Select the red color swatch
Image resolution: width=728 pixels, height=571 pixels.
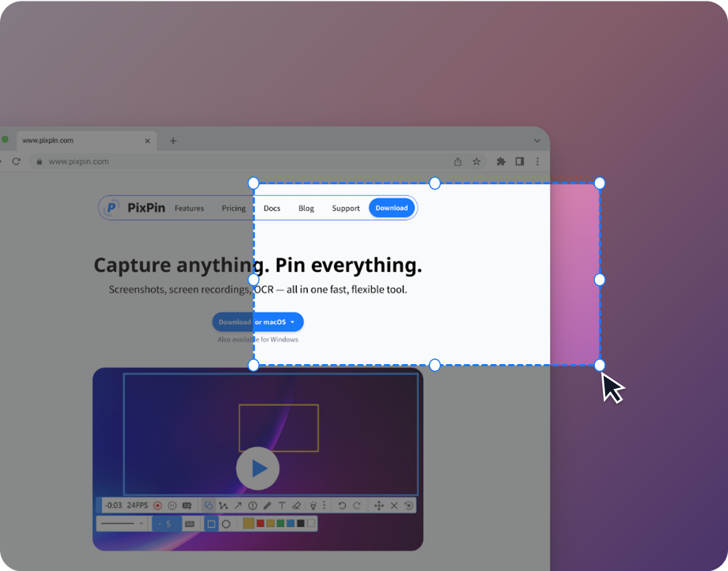260,523
